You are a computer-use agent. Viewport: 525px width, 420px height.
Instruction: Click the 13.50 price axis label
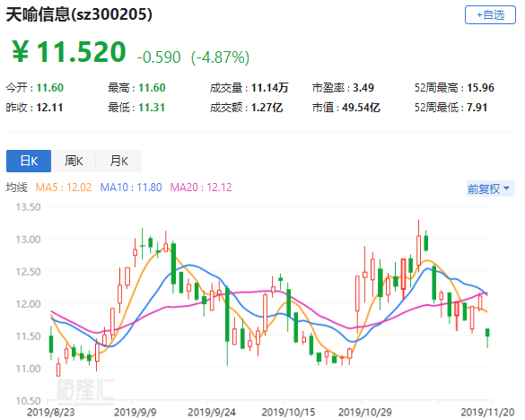29,207
